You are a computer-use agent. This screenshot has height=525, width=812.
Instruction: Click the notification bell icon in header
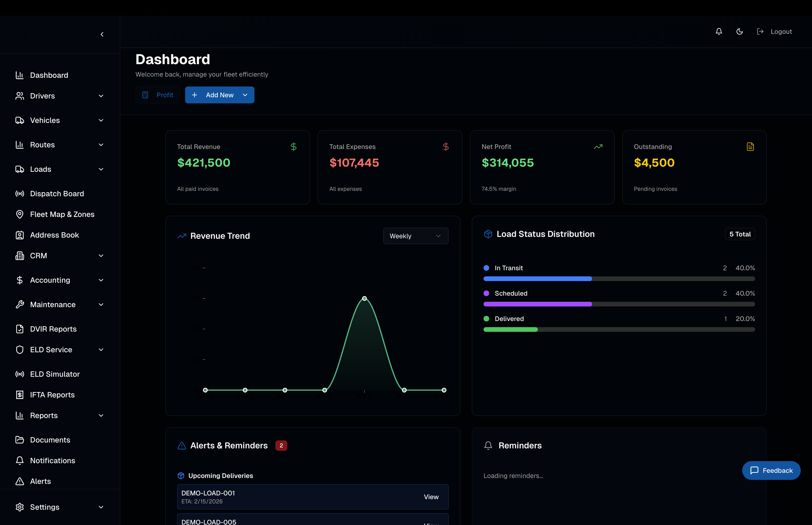pyautogui.click(x=719, y=31)
